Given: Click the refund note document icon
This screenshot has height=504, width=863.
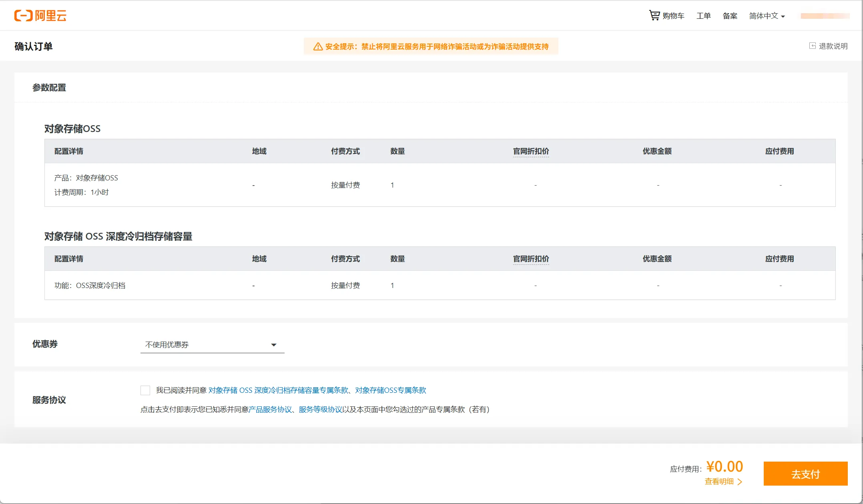Looking at the screenshot, I should pyautogui.click(x=812, y=46).
